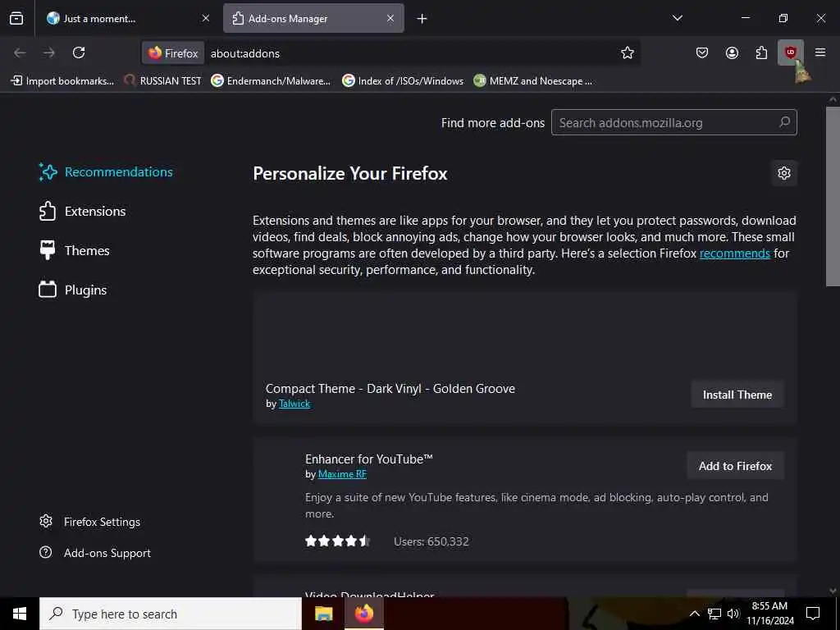Open the Firefox View icon
The height and width of the screenshot is (630, 840).
(x=16, y=18)
